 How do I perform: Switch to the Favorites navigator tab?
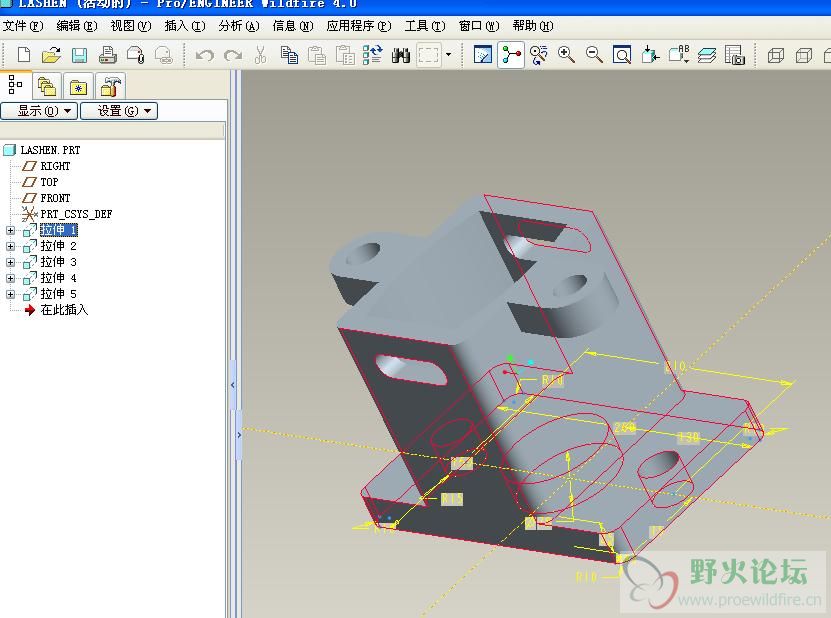click(78, 86)
